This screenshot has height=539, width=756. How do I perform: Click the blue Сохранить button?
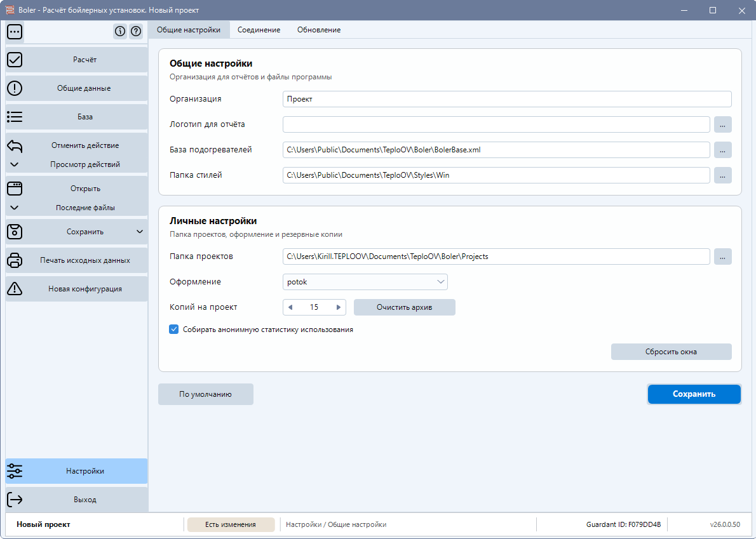(694, 394)
